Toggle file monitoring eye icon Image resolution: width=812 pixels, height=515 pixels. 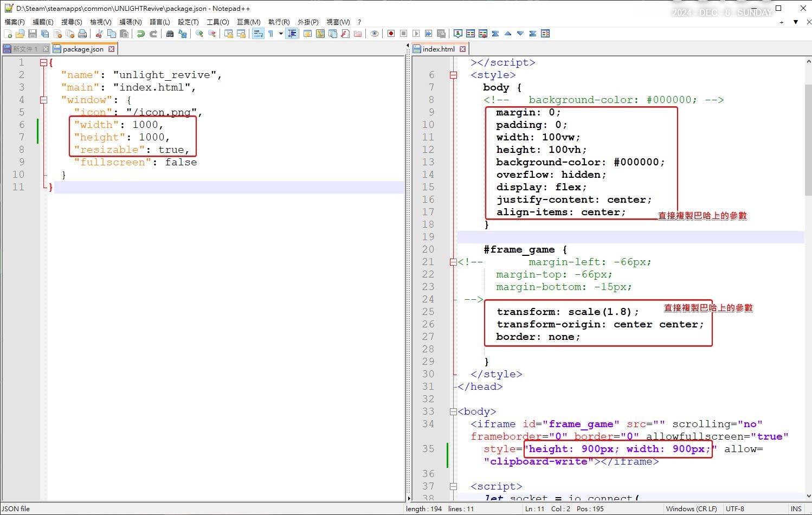click(375, 34)
